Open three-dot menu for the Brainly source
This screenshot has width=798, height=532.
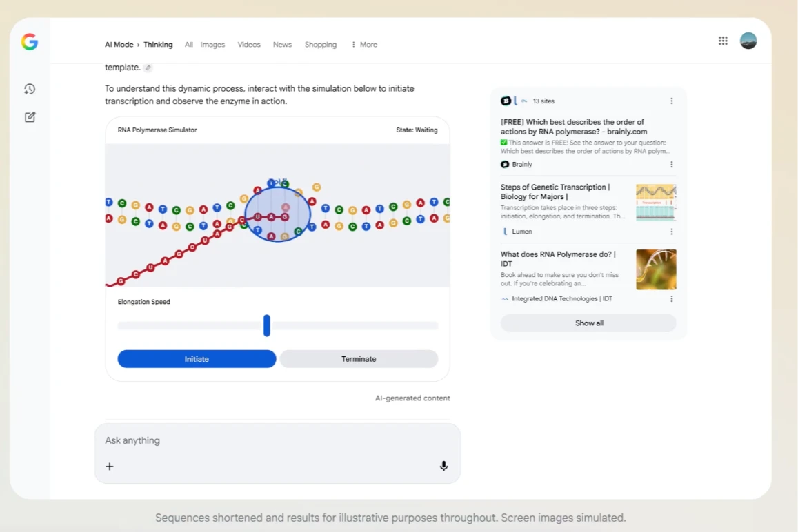click(671, 165)
